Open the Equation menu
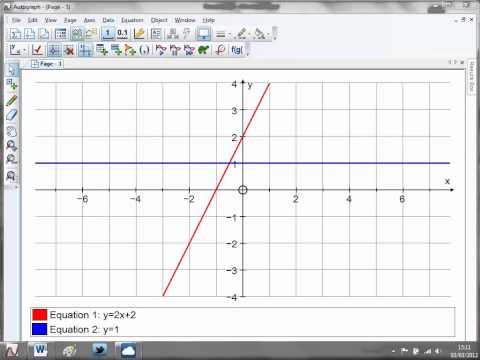480x360 pixels. [132, 20]
